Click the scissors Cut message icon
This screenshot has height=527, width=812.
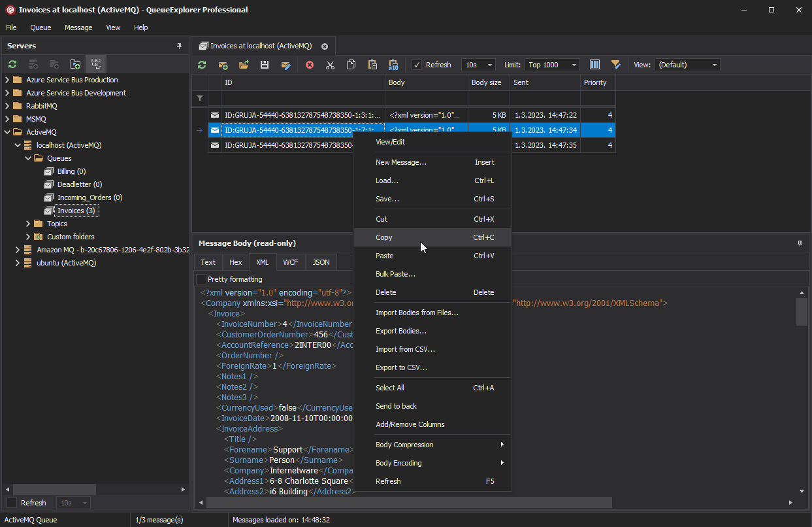[330, 65]
